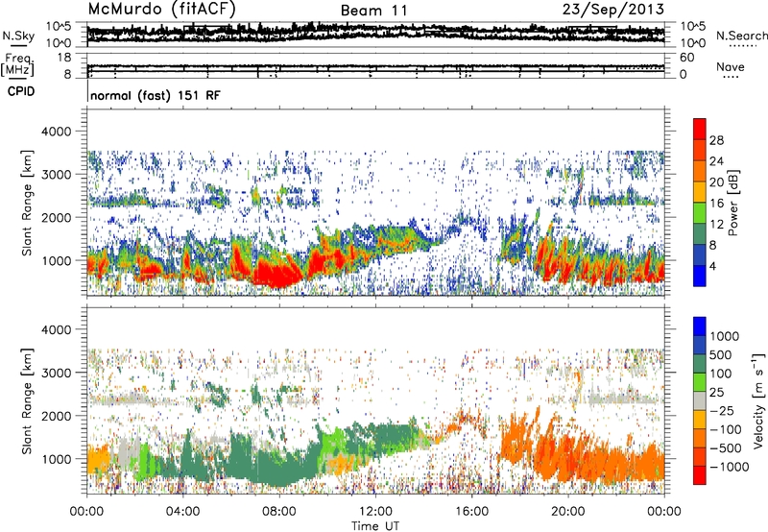Click the 12 value on power colorbar

pos(716,225)
